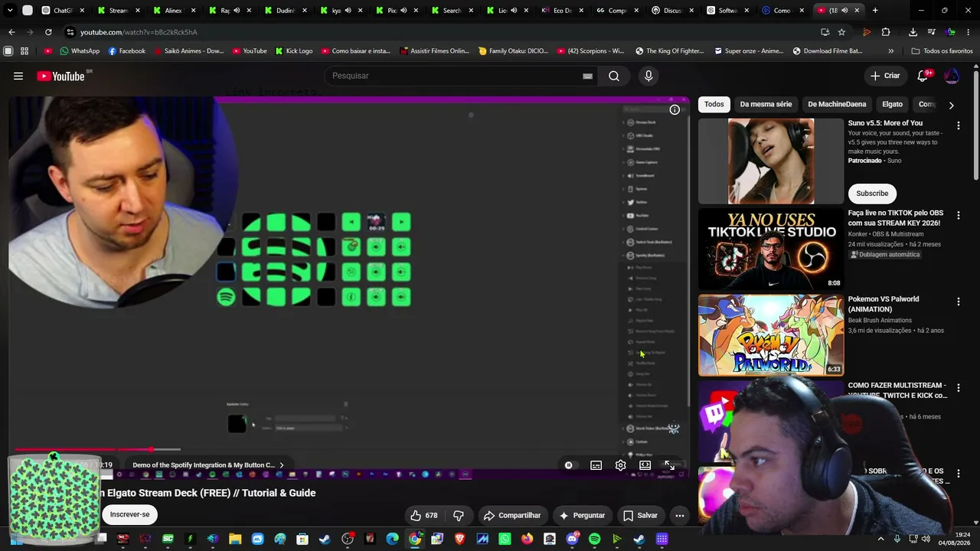Image resolution: width=980 pixels, height=551 pixels.
Task: Toggle autoplay switch in player
Action: coord(569,465)
